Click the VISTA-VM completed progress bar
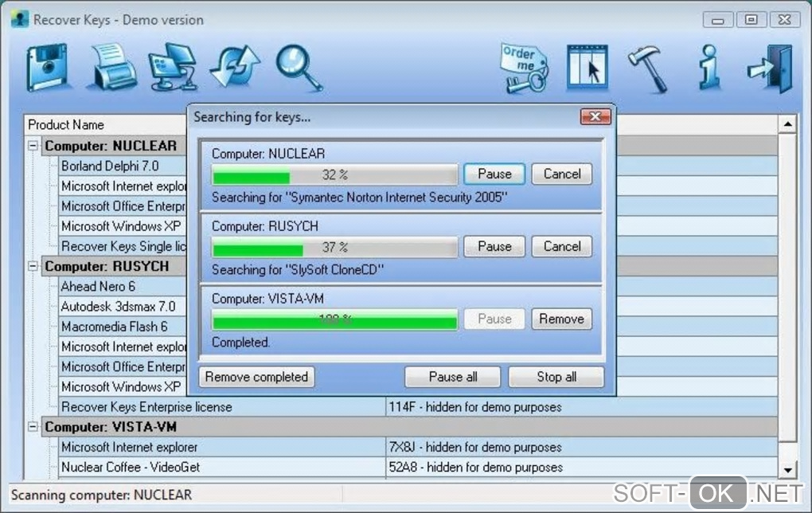The image size is (812, 513). 334,319
